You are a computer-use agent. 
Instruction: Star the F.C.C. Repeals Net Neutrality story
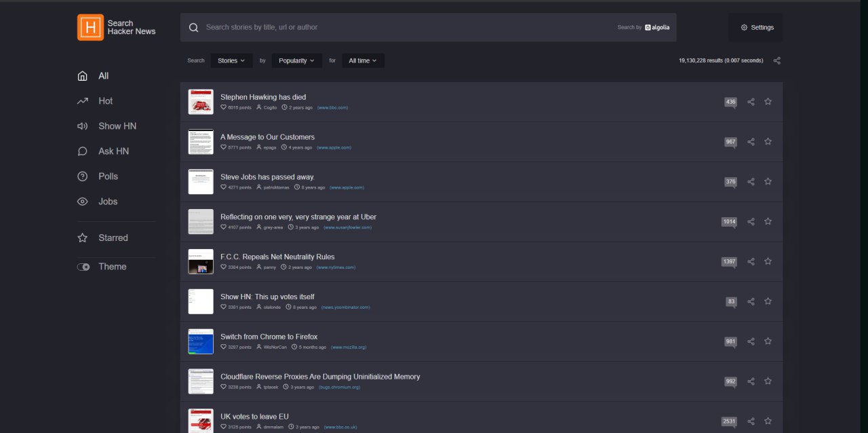coord(768,261)
